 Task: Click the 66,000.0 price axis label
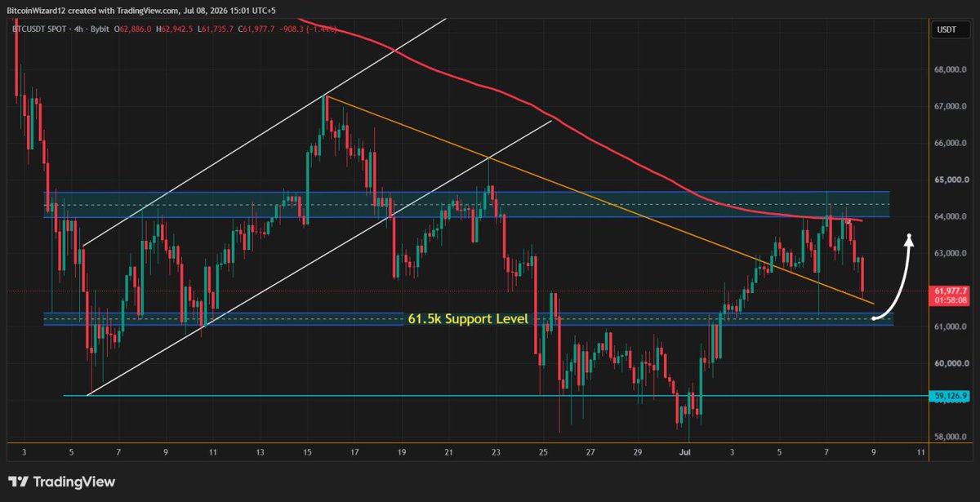[952, 144]
